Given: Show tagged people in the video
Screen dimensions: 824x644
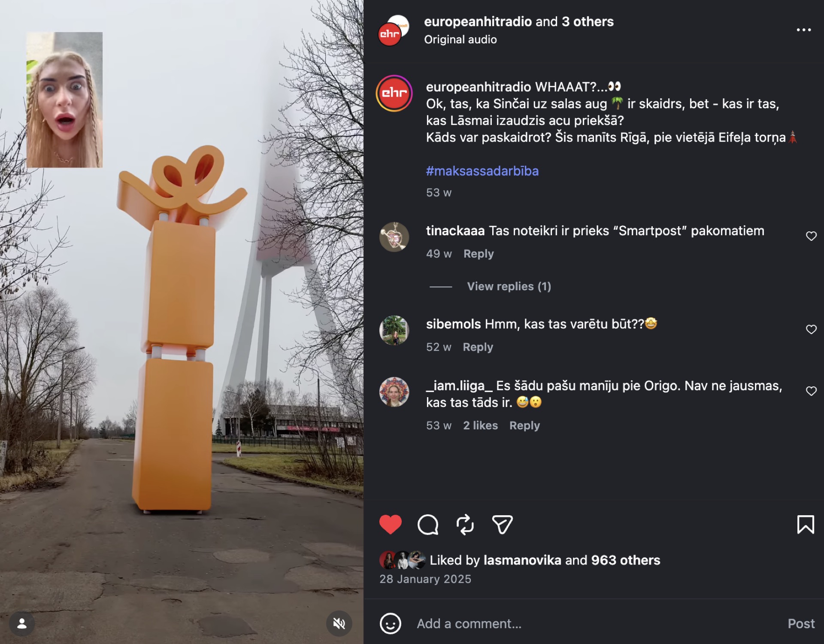Looking at the screenshot, I should [22, 623].
